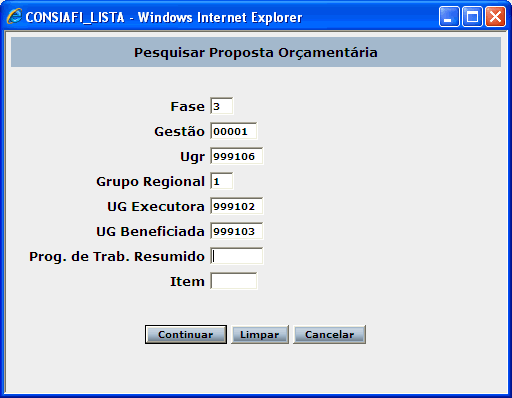Click into the Ugr field
Viewport: 512px width, 398px height.
(x=237, y=156)
